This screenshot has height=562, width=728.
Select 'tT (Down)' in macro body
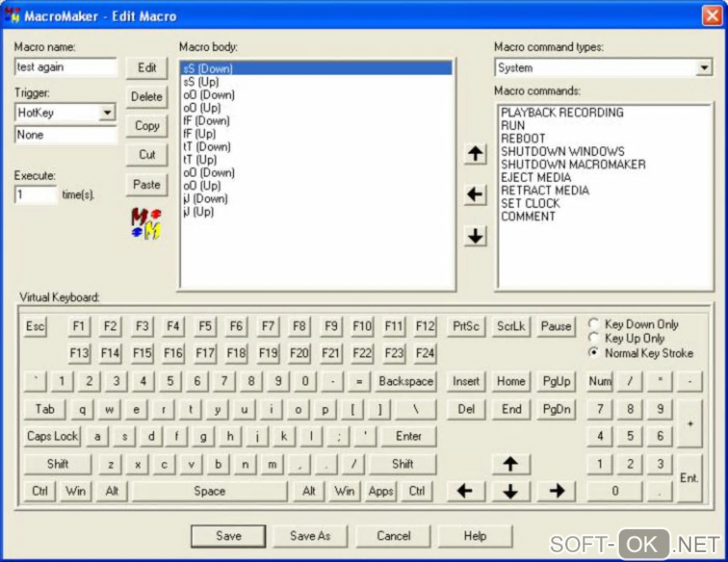tap(316, 147)
